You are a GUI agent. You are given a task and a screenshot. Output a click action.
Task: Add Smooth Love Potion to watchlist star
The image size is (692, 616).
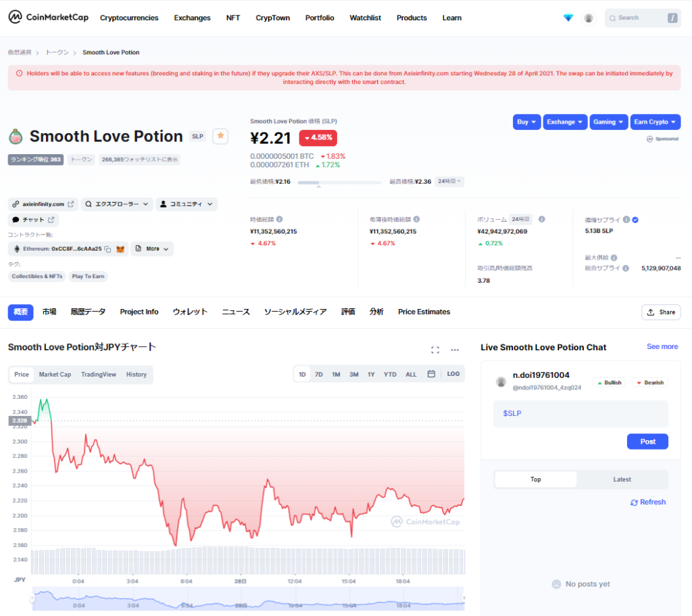click(220, 136)
